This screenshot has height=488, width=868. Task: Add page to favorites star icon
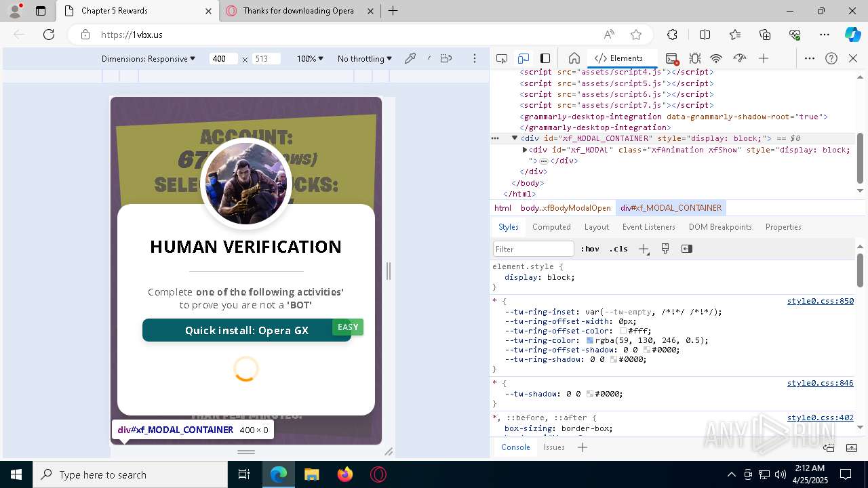click(636, 35)
